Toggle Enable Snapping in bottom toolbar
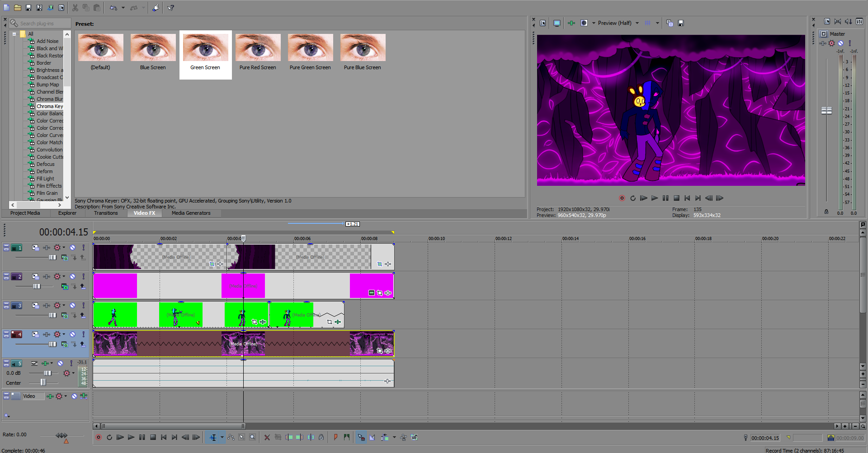 (x=361, y=437)
